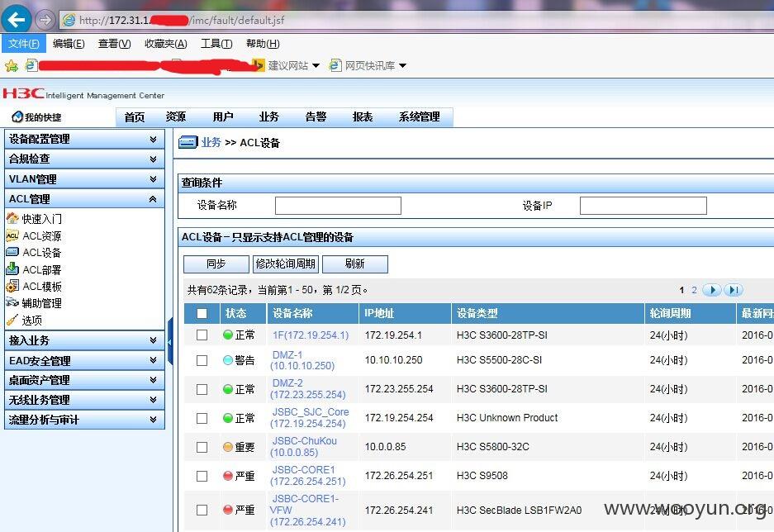Sort by IP地址 column header

[x=405, y=313]
